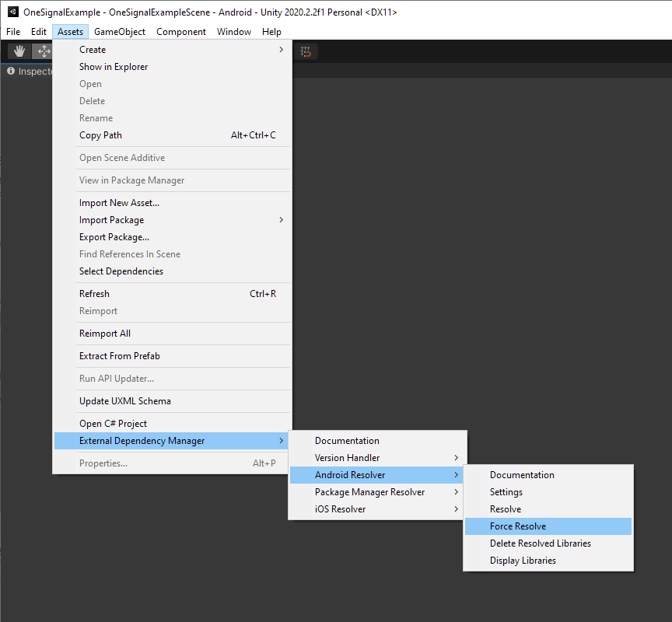Open the Help menu
Viewport: 672px width, 622px height.
(x=271, y=32)
